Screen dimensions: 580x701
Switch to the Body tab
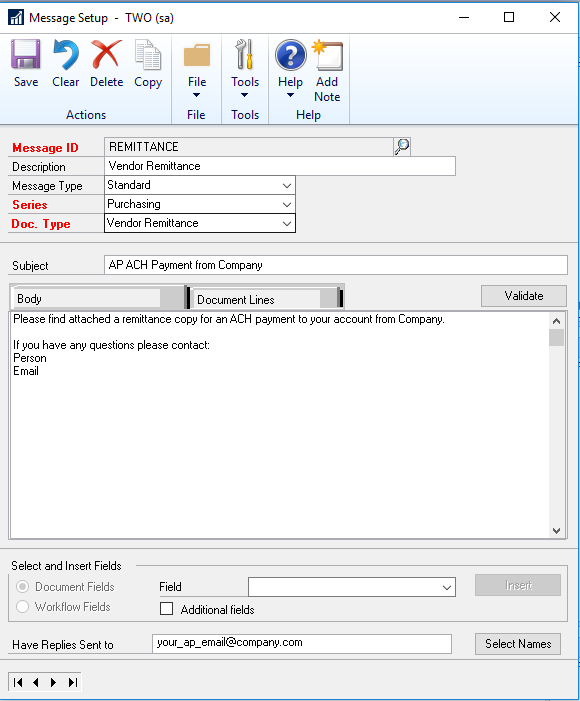click(x=97, y=298)
